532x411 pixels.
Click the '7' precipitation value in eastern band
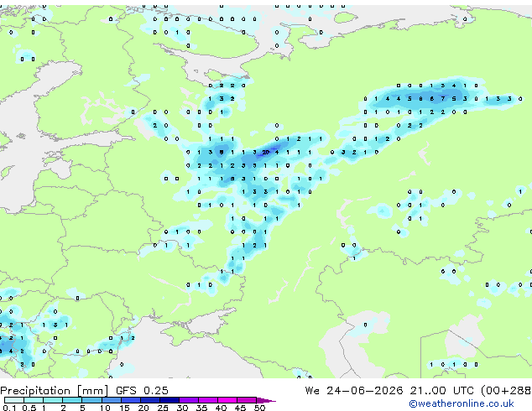click(x=443, y=99)
